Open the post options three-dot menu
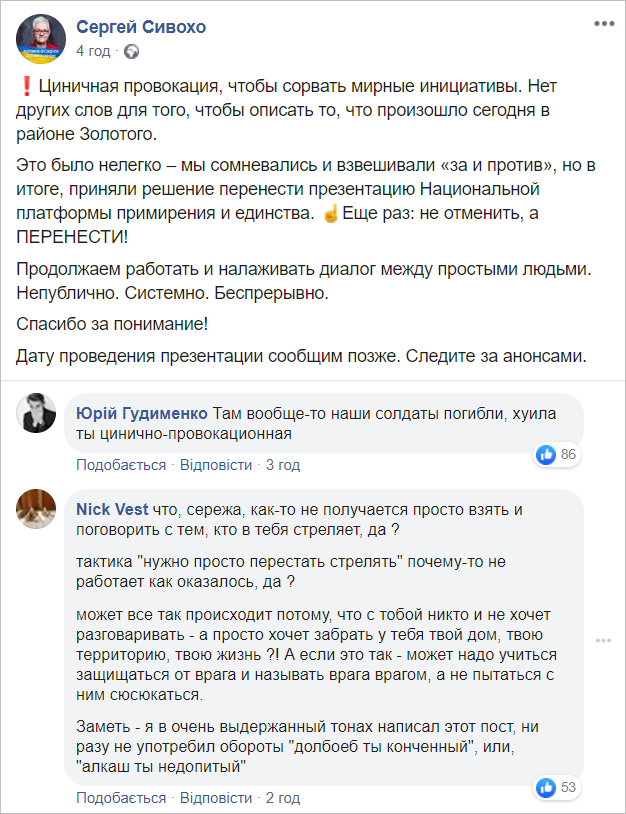The image size is (626, 814). (603, 22)
